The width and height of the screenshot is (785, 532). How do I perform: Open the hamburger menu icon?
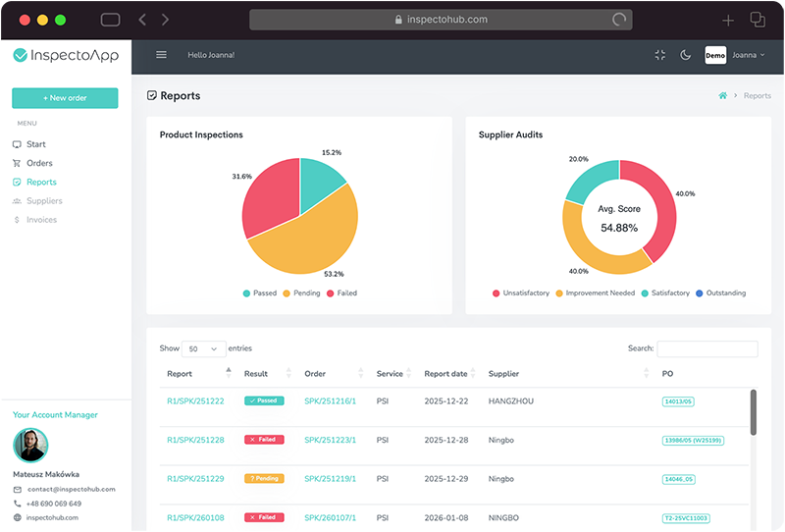click(161, 55)
